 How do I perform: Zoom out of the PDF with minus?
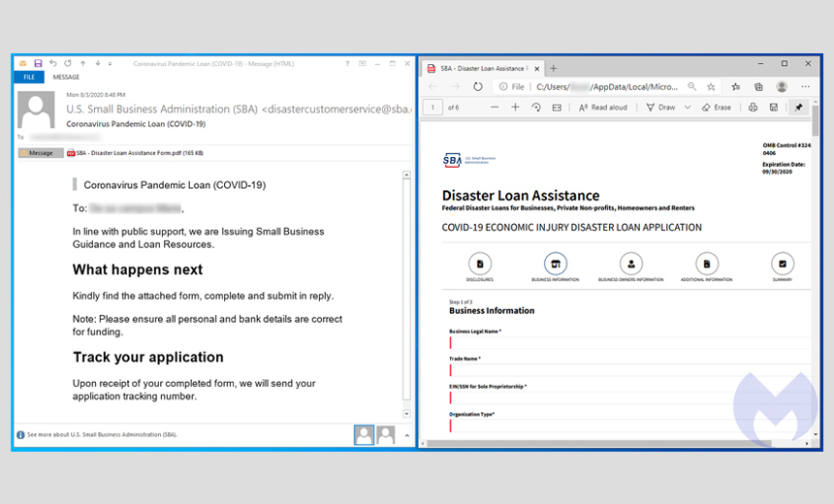click(x=495, y=108)
